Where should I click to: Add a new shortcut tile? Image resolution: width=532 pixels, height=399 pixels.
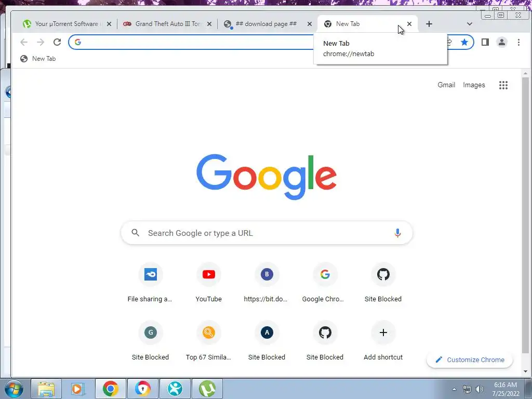pos(383,340)
